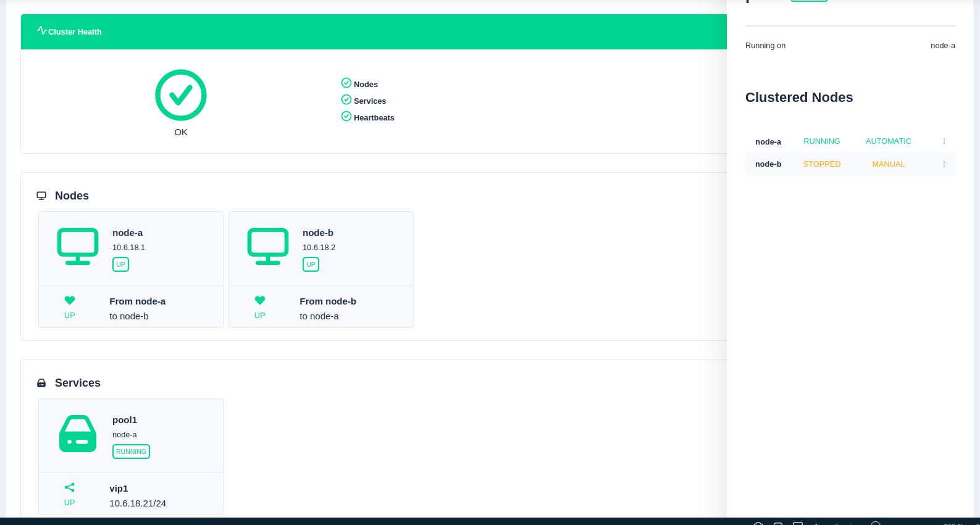Click the large OK cluster health checkmark
The height and width of the screenshot is (525, 980).
180,95
